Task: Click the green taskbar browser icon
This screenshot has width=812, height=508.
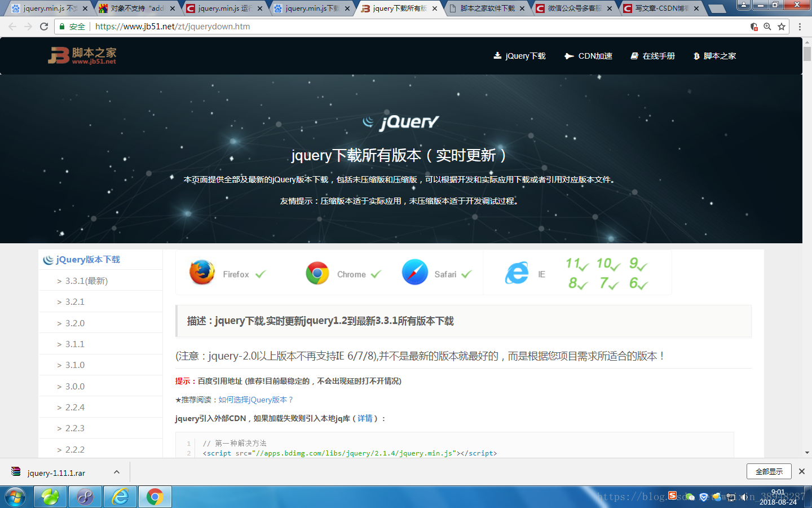Action: tap(50, 497)
